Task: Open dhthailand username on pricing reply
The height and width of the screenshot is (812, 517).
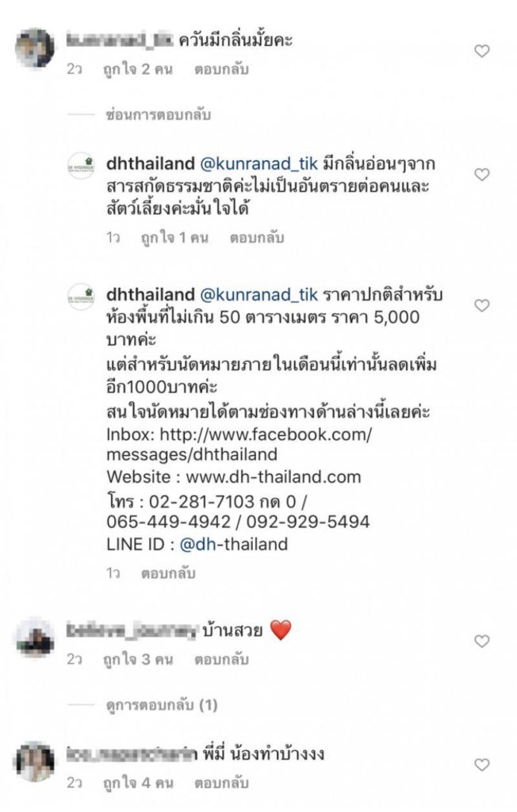Action: pyautogui.click(x=150, y=294)
